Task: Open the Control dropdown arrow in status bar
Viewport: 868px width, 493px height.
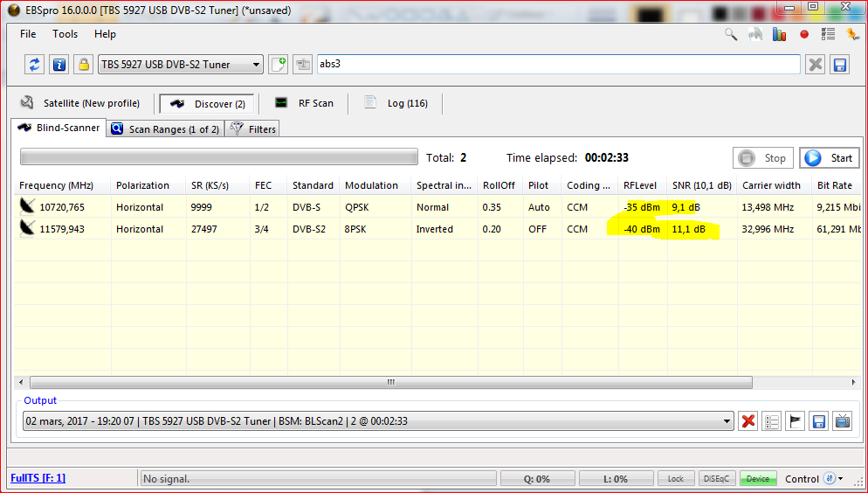Action: tap(841, 479)
